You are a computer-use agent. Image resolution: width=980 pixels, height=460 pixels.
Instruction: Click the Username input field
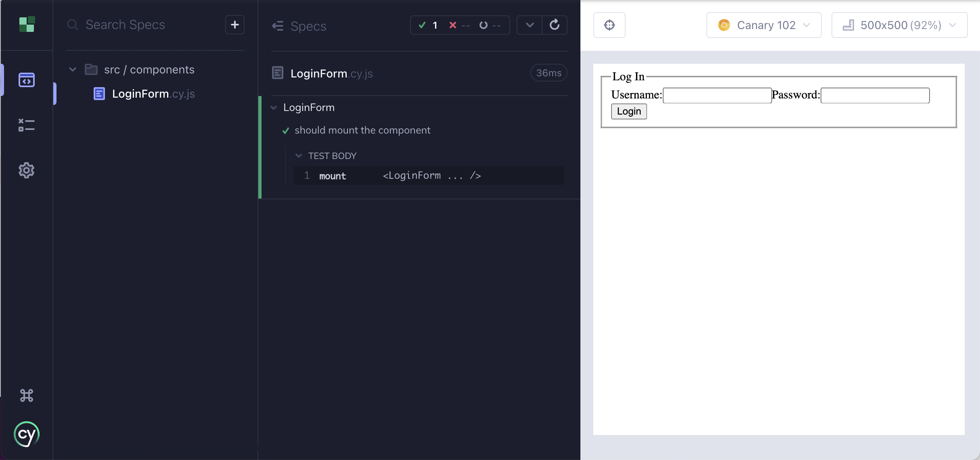point(717,95)
